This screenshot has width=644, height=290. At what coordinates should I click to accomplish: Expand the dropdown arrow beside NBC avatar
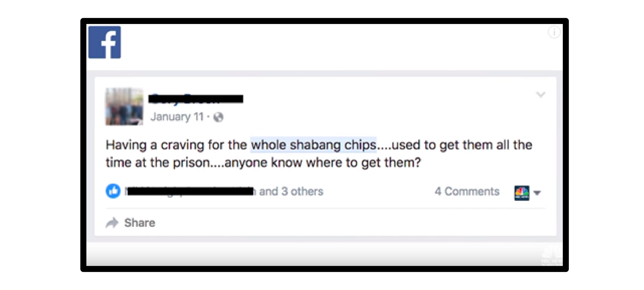click(x=537, y=193)
